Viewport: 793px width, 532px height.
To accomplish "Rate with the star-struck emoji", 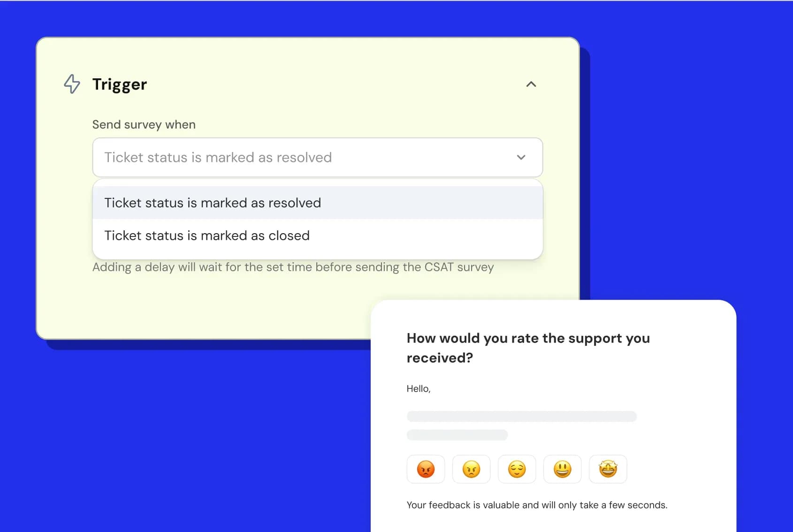I will pyautogui.click(x=608, y=469).
